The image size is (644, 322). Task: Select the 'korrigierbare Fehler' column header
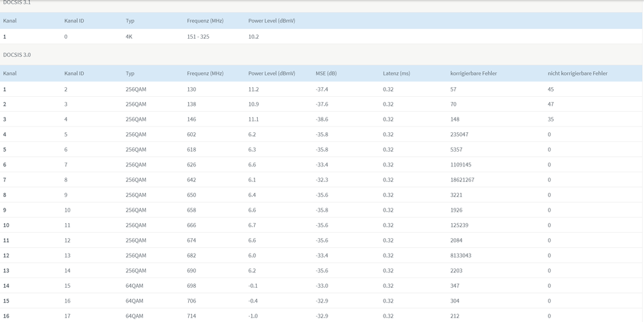pos(473,74)
